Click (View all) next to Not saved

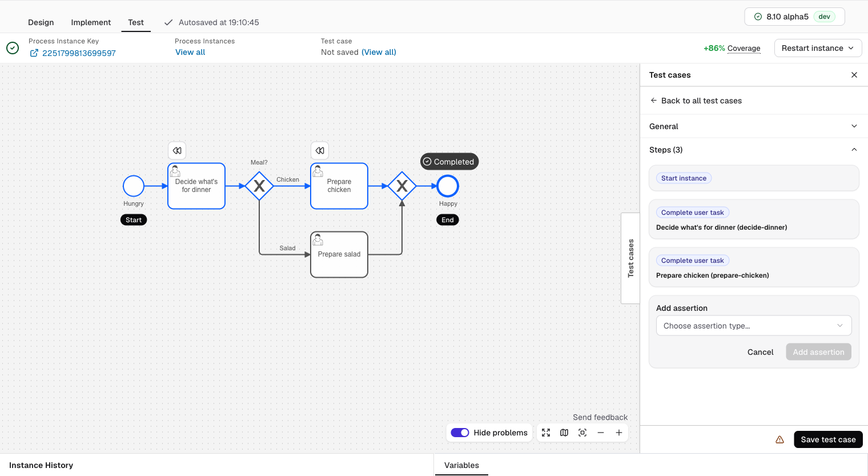click(379, 52)
